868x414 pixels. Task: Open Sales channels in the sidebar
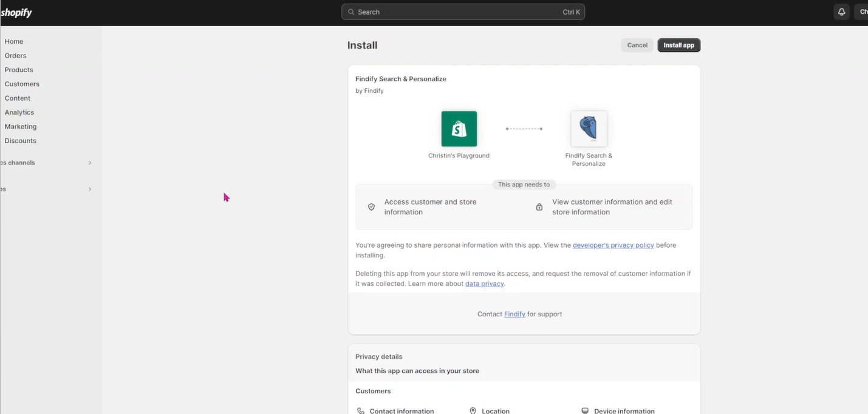tap(18, 163)
